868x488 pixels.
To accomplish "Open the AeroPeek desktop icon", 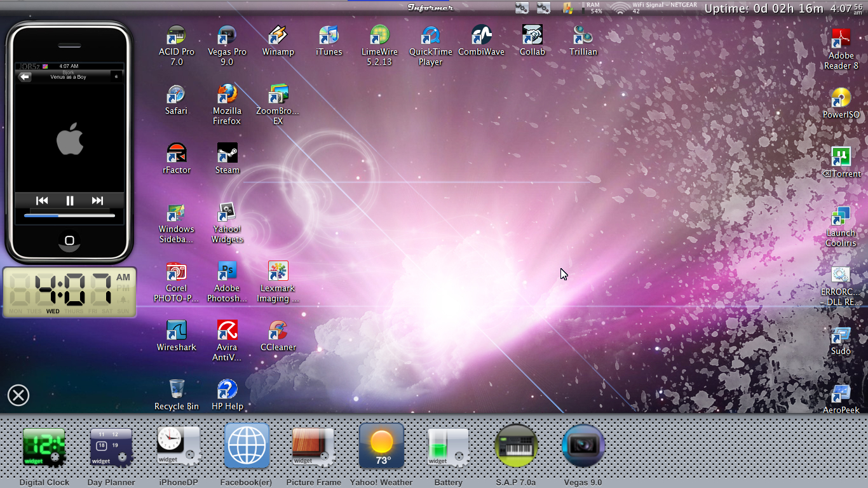I will 841,399.
